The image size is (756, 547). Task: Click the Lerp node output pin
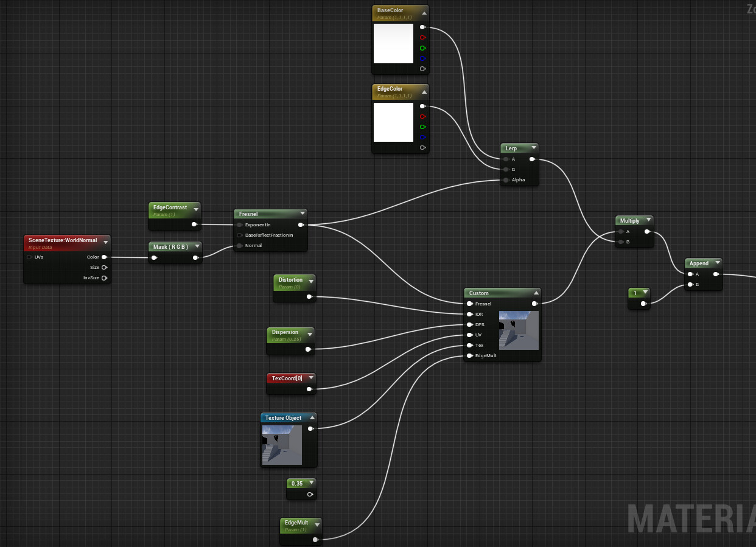pos(533,159)
